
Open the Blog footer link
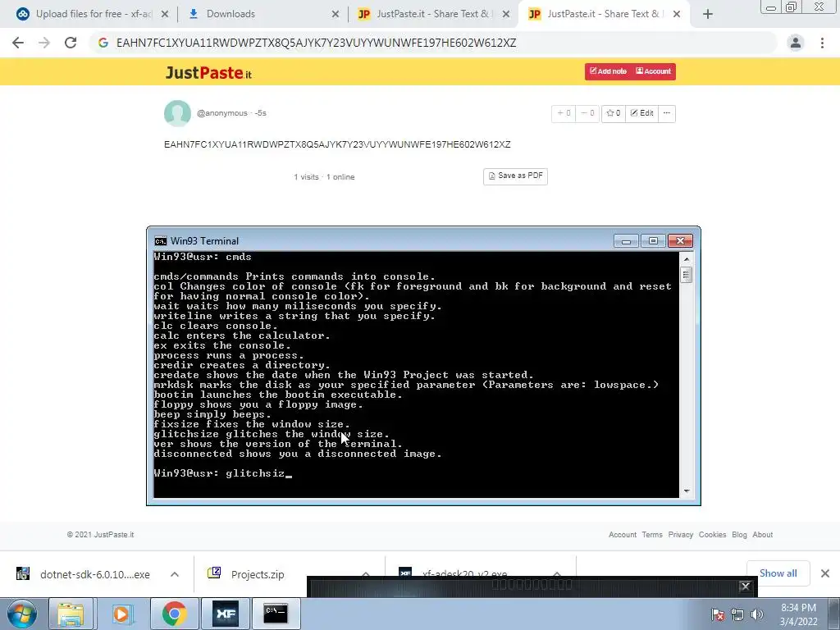click(x=739, y=535)
